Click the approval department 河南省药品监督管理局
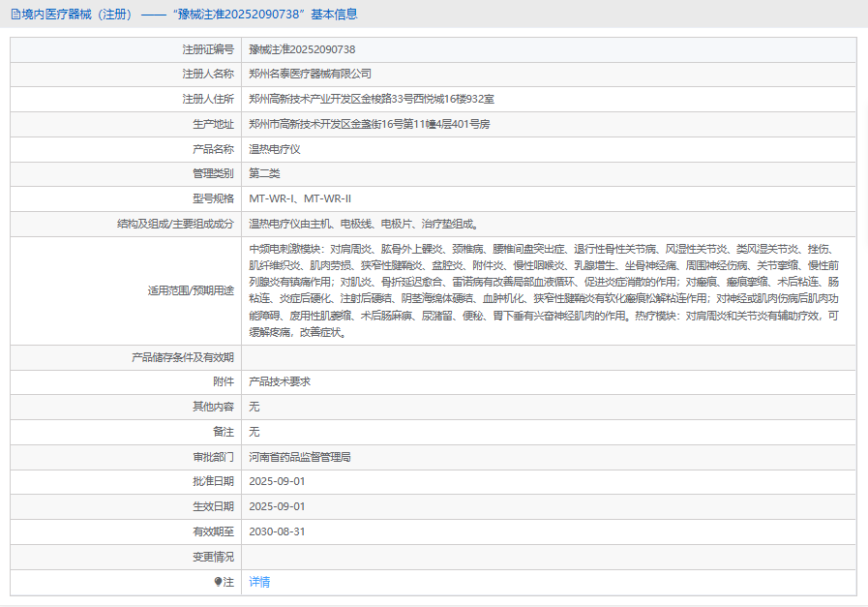The image size is (868, 607). point(299,457)
